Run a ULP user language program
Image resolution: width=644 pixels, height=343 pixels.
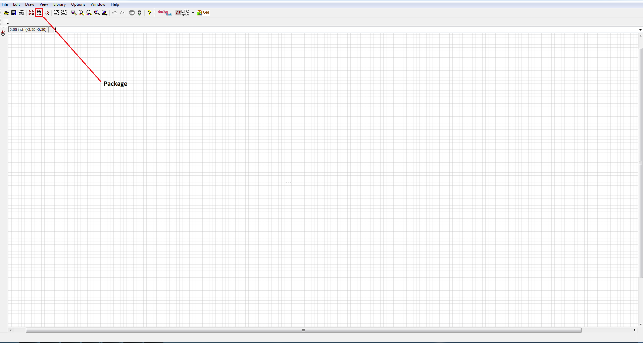(64, 13)
